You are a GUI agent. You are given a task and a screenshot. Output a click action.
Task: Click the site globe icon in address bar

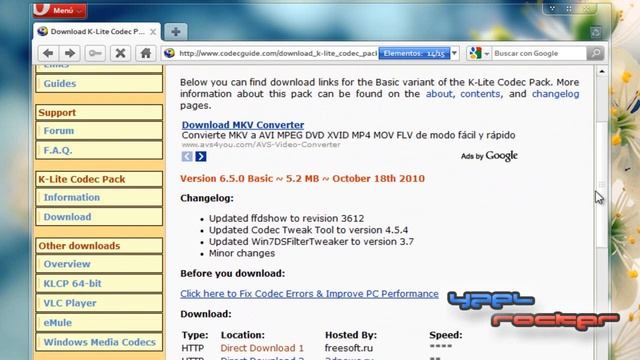[x=170, y=53]
